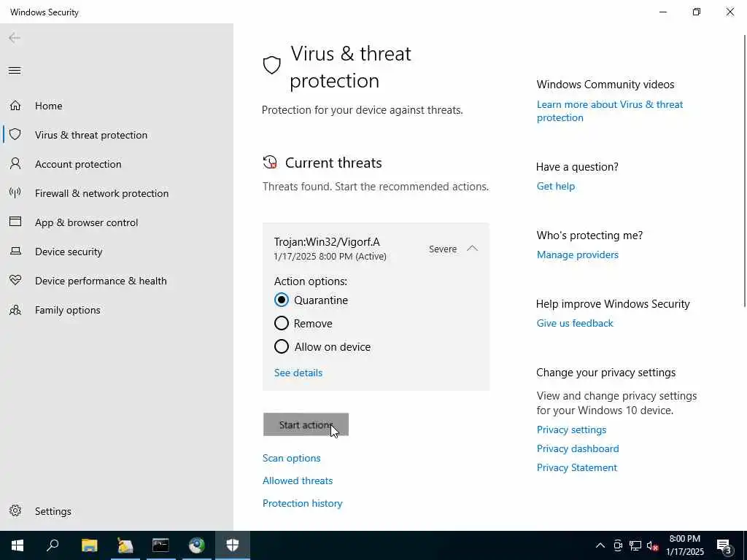Viewport: 747px width, 560px height.
Task: Open Privacy Statement link
Action: [x=576, y=467]
